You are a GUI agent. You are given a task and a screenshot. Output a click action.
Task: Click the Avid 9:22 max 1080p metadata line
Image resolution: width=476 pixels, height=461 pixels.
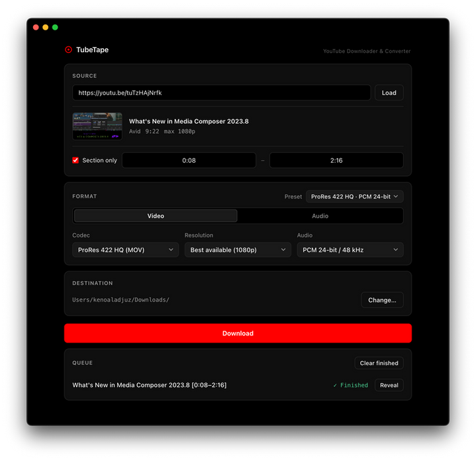(162, 132)
